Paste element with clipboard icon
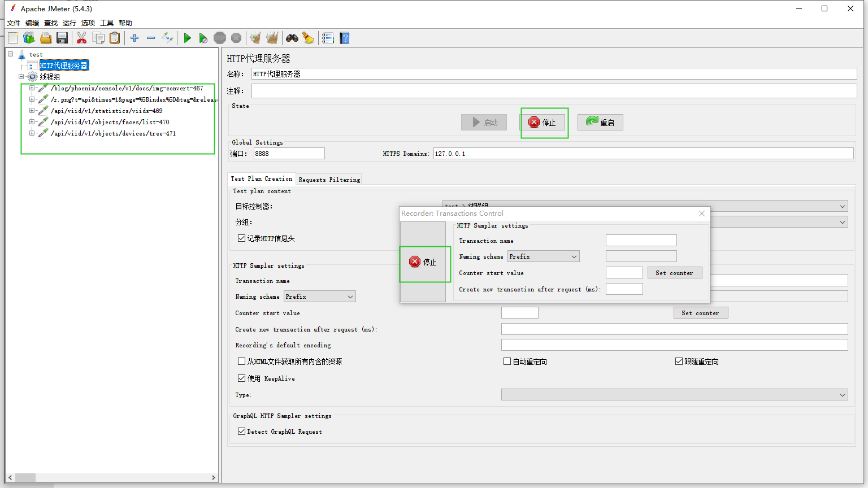This screenshot has height=488, width=868. coord(115,38)
